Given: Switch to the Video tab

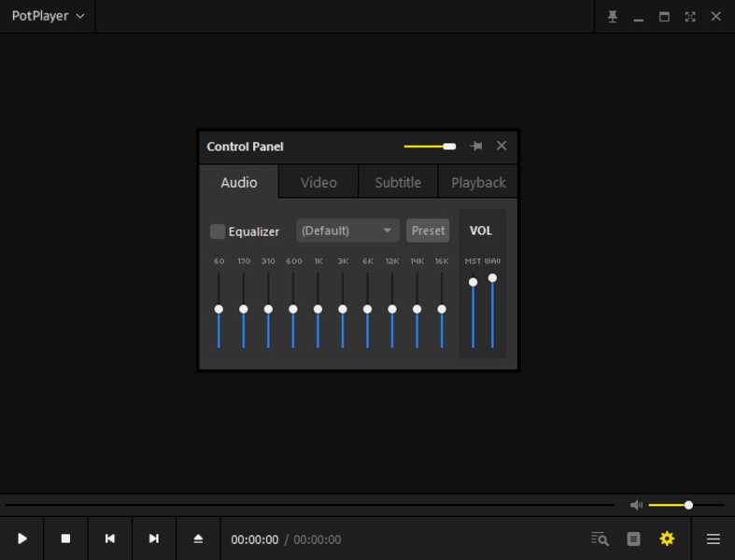Looking at the screenshot, I should [318, 182].
